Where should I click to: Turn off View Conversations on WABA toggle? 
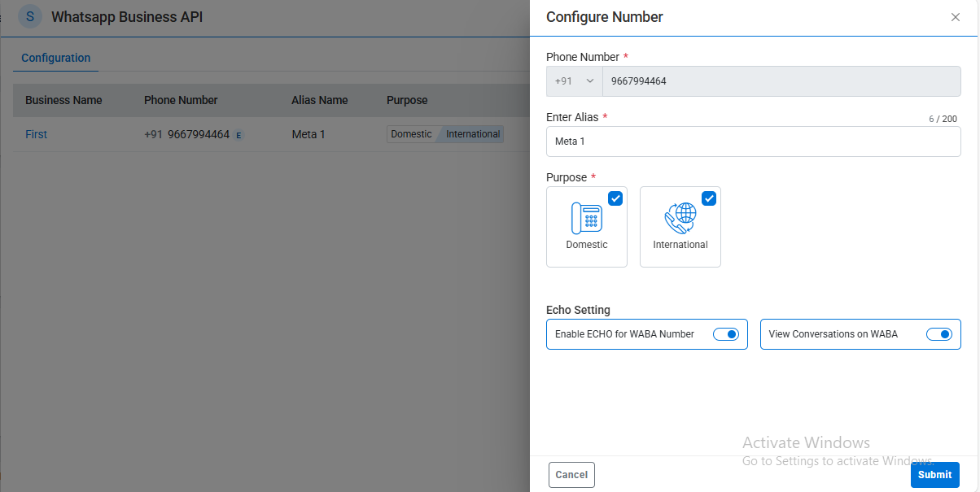click(938, 334)
